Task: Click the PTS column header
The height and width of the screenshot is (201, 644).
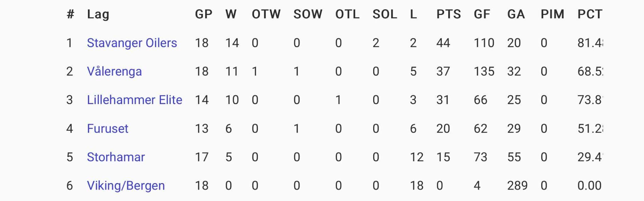Action: tap(448, 14)
